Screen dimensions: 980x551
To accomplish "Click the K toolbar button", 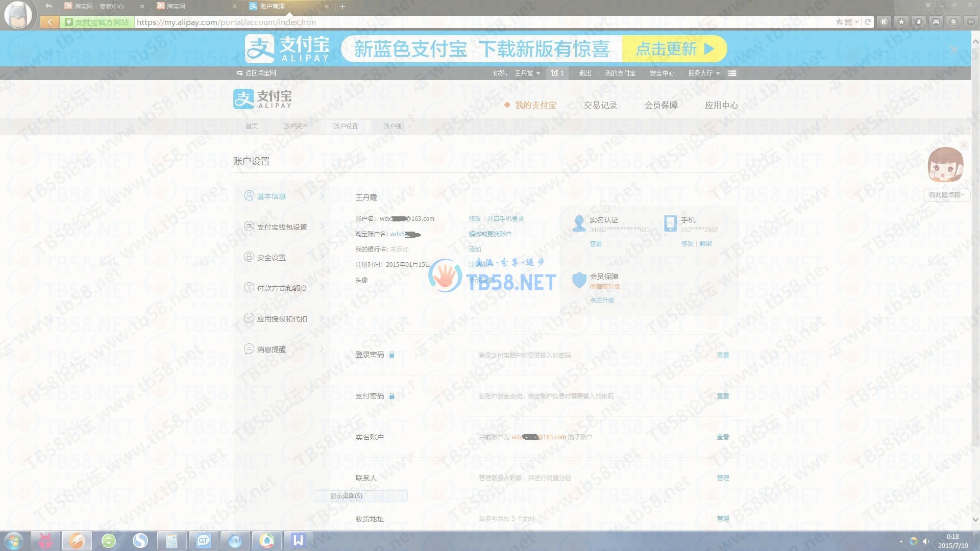I will 884,22.
